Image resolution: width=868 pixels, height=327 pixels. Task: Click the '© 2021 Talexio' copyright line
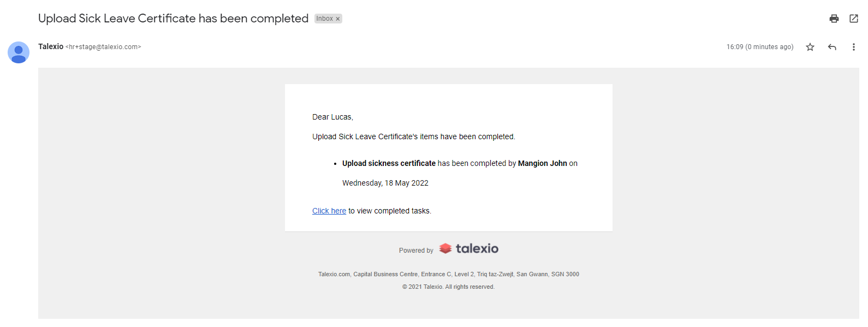pos(449,287)
